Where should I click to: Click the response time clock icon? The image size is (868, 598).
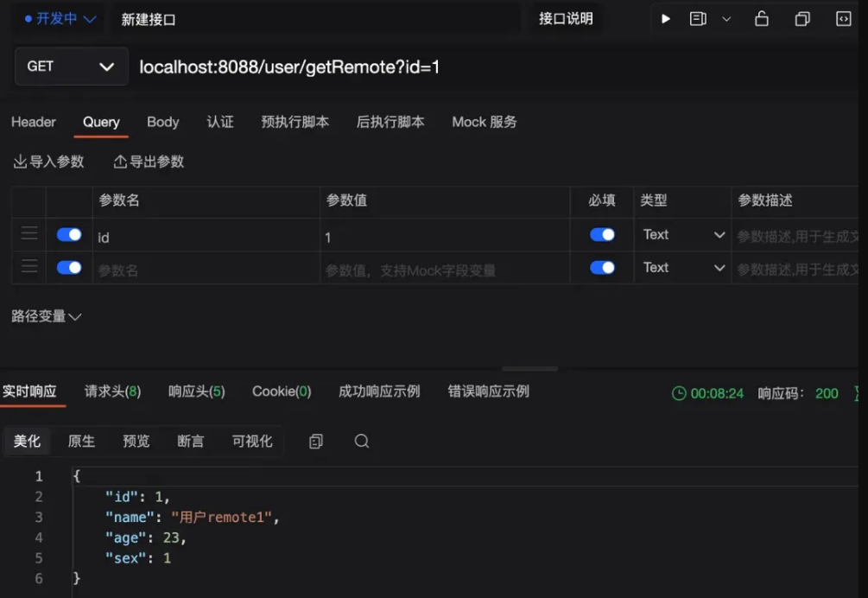point(679,394)
